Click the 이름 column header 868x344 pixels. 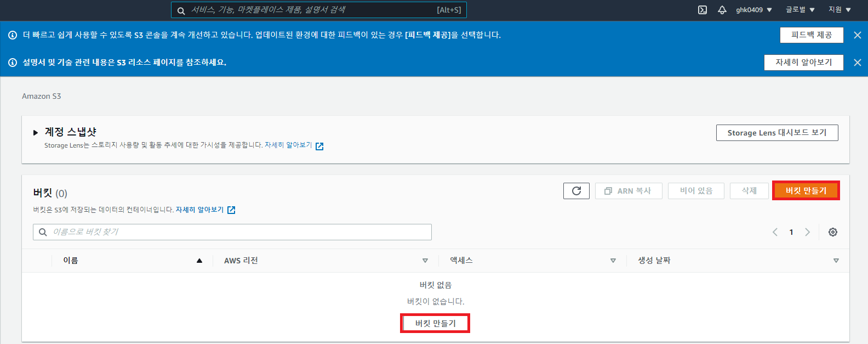click(71, 261)
